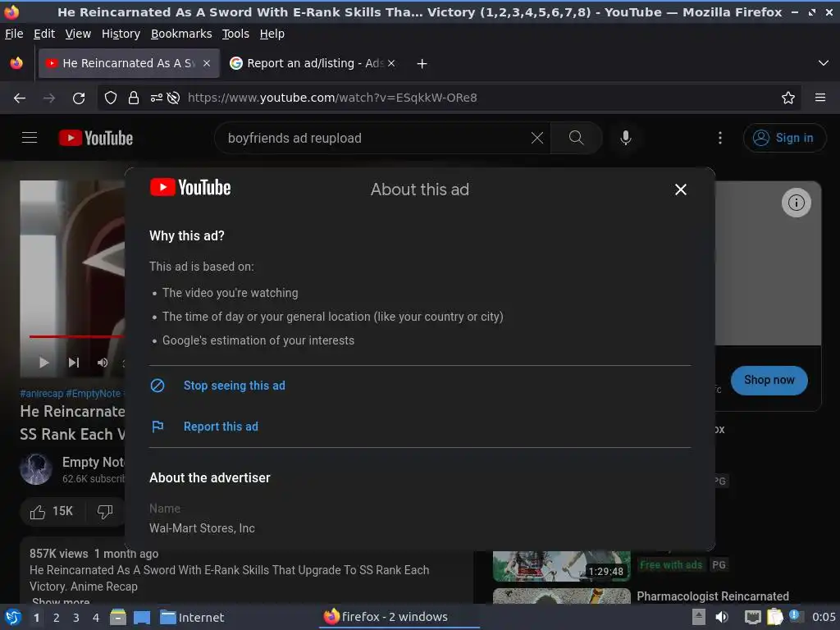
Task: Open the desktop start menu icon
Action: click(13, 617)
